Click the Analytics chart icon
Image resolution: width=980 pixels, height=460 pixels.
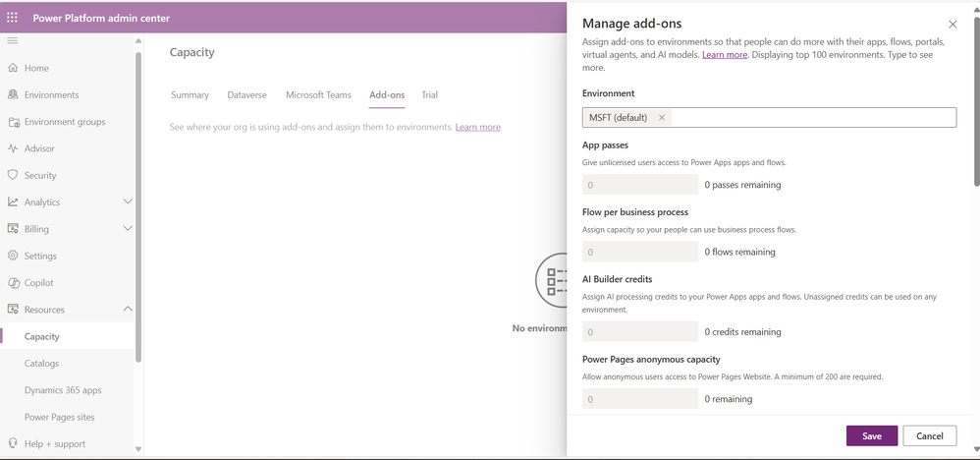point(13,202)
